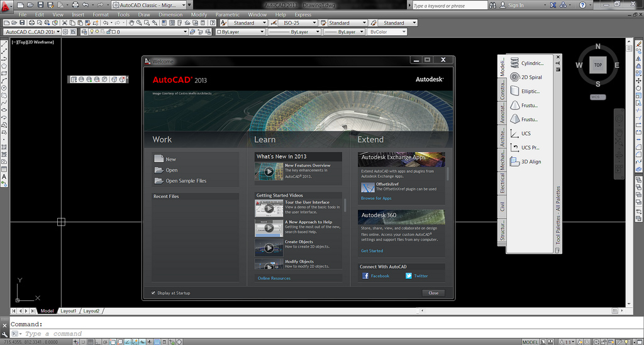The height and width of the screenshot is (345, 644).
Task: Click the Cut scissors icon in the standard toolbar
Action: tap(65, 23)
